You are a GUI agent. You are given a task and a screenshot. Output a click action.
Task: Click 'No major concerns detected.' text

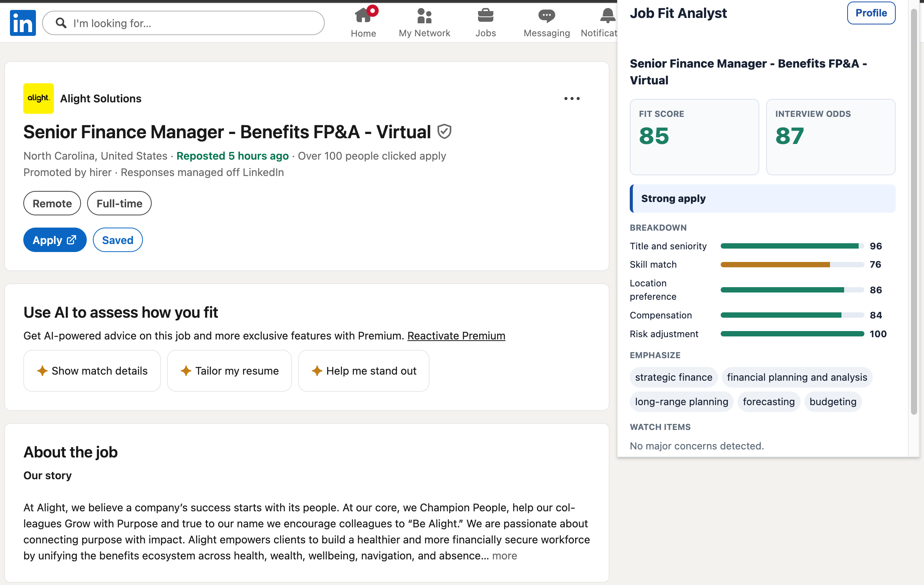[697, 446]
